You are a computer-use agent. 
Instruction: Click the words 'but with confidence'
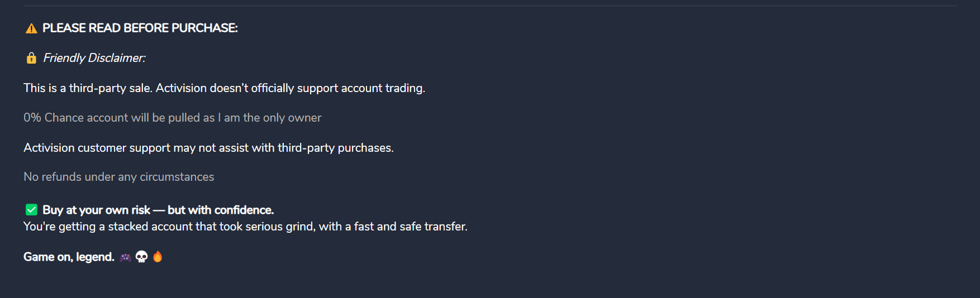(221, 210)
